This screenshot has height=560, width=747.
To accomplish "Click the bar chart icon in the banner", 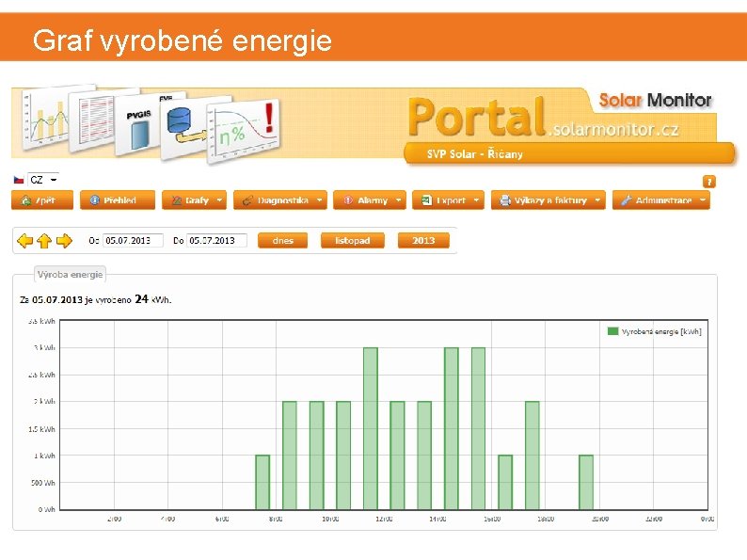I will [45, 120].
